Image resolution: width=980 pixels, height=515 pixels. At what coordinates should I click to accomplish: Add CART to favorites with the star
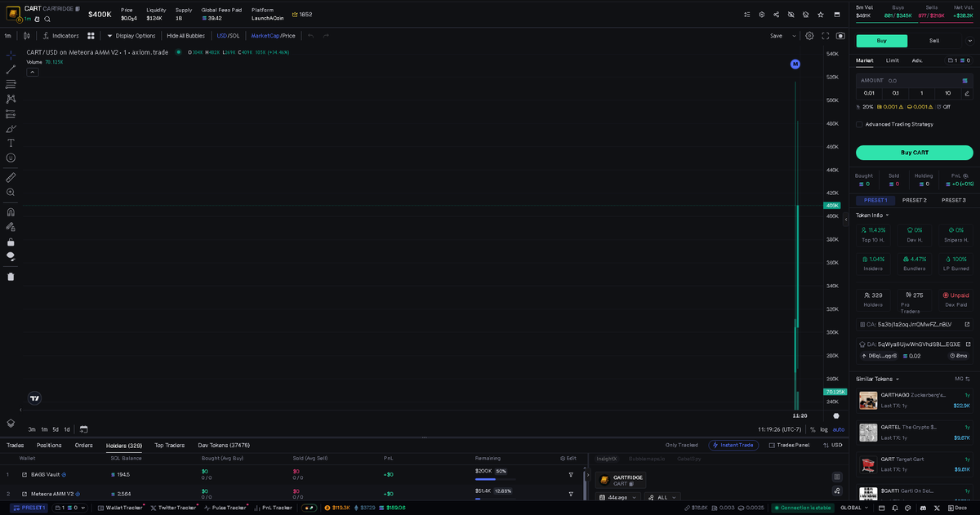pyautogui.click(x=821, y=15)
